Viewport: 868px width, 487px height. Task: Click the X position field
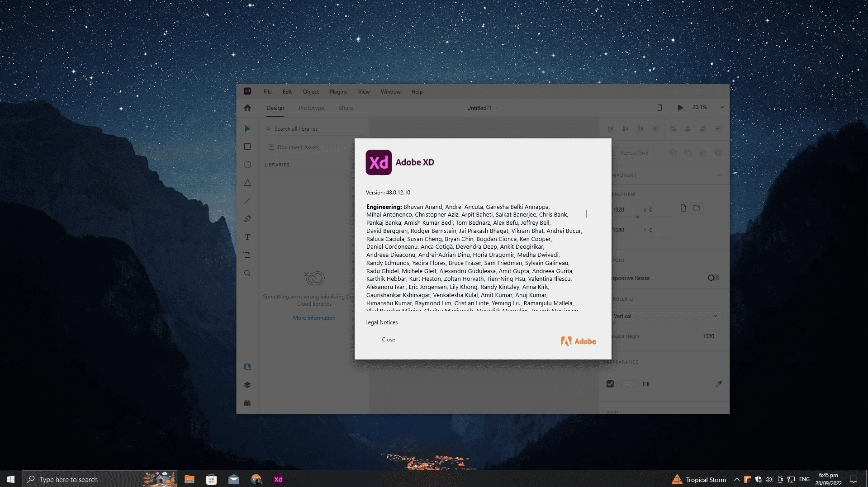point(660,210)
